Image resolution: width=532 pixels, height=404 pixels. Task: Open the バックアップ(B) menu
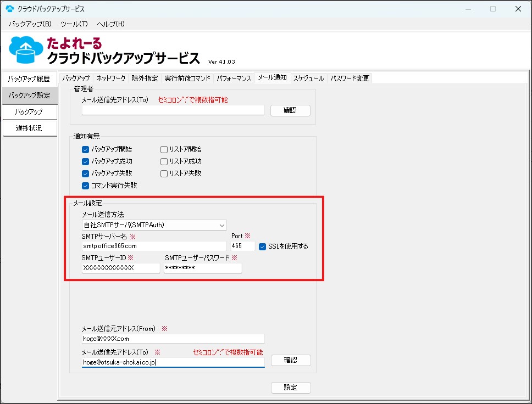[x=30, y=24]
